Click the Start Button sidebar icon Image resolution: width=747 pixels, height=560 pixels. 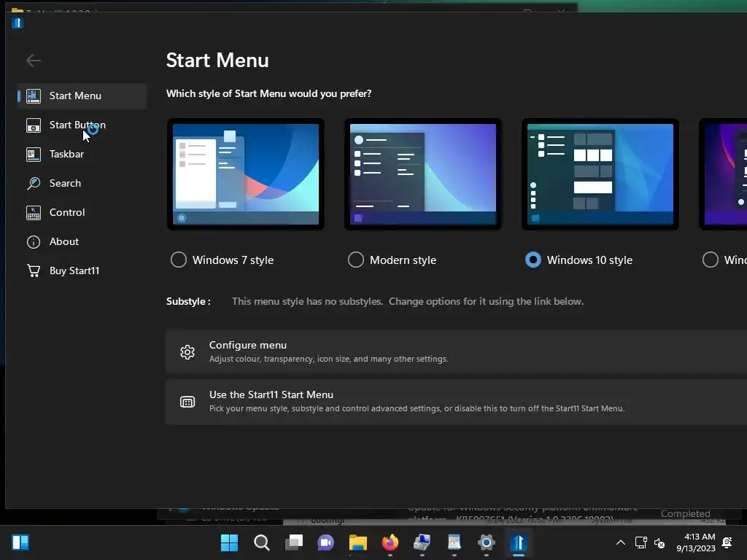click(34, 125)
